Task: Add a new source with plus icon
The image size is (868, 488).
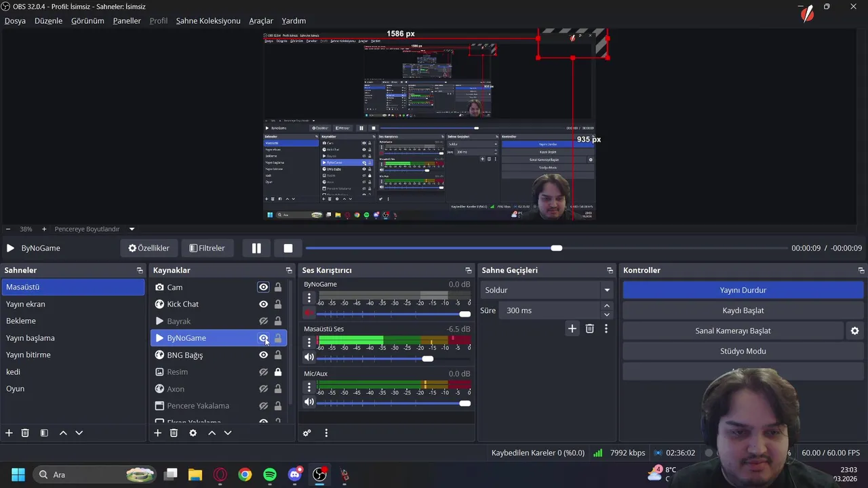Action: pyautogui.click(x=157, y=433)
